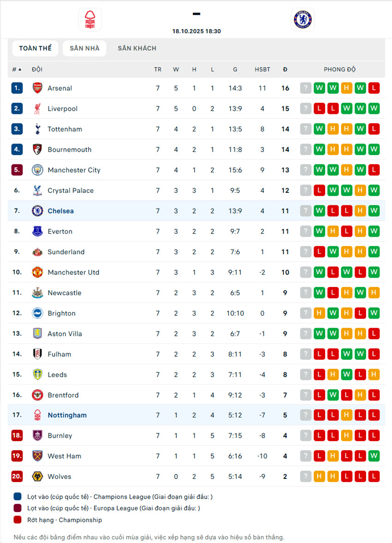Sort standings by the Đ points column

[285, 70]
